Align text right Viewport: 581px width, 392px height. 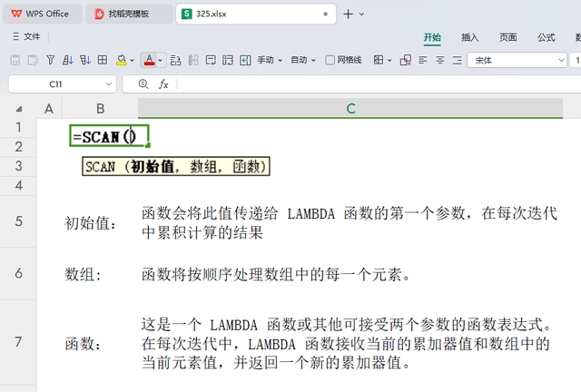[458, 60]
